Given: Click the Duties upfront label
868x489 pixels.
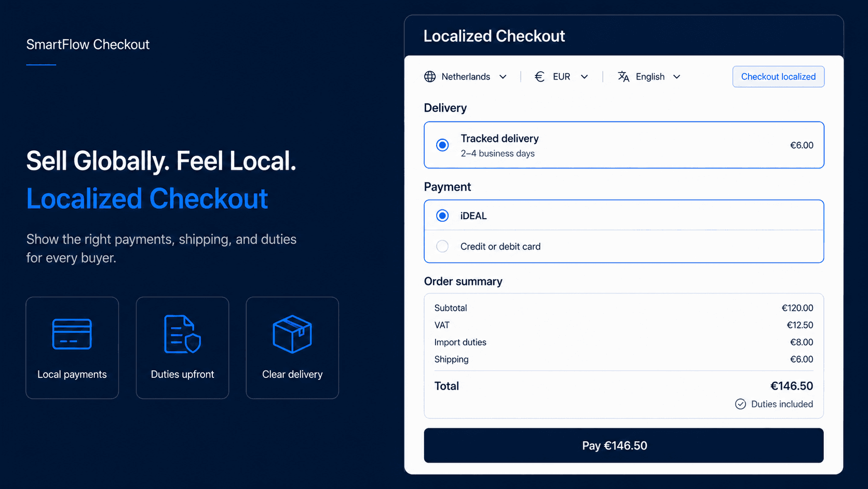Looking at the screenshot, I should click(182, 375).
